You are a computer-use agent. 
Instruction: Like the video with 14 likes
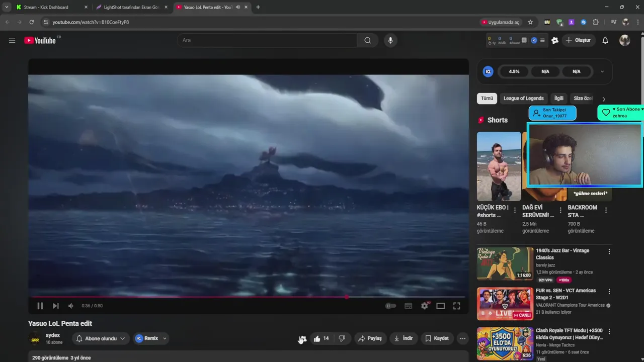point(321,338)
